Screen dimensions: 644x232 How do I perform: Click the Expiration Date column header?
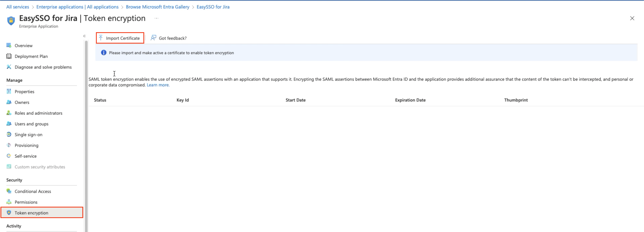click(410, 100)
